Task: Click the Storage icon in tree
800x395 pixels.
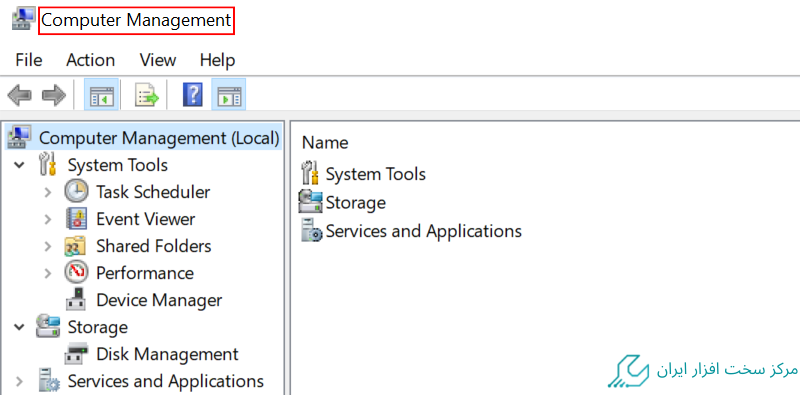Action: click(48, 327)
